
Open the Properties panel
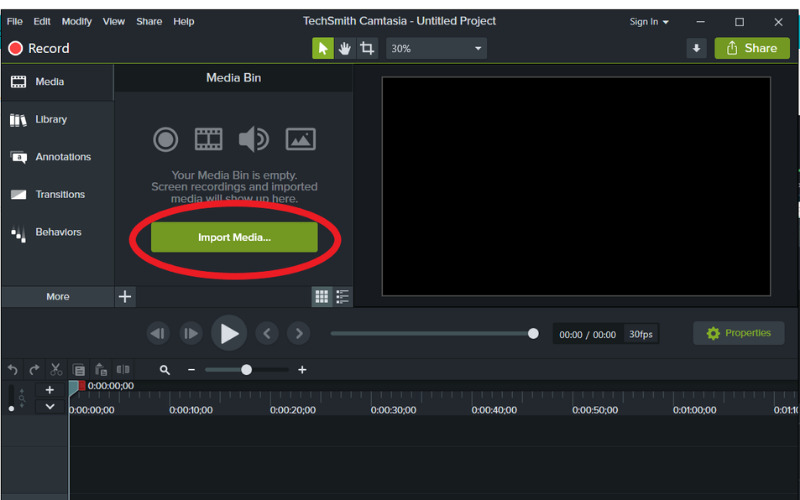pyautogui.click(x=738, y=333)
